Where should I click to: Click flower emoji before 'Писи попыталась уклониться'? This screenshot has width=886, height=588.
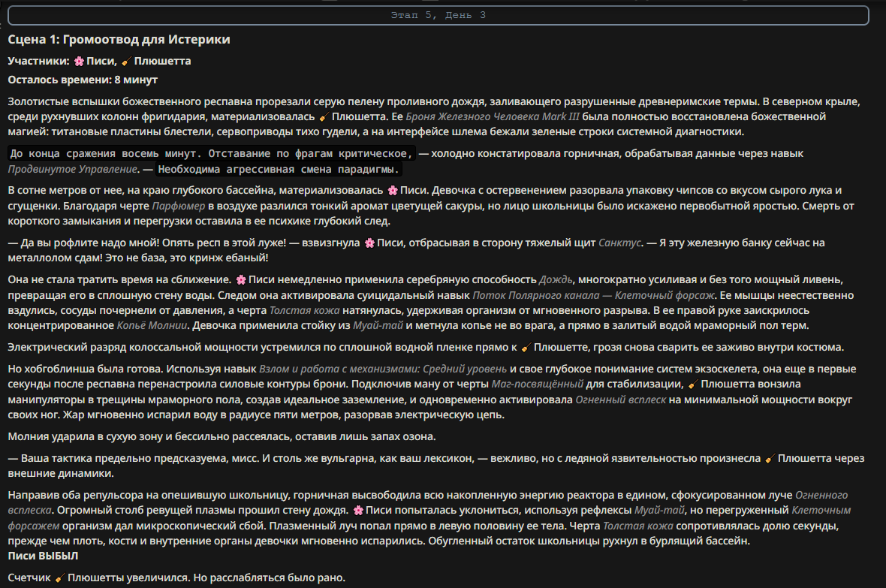pos(358,511)
